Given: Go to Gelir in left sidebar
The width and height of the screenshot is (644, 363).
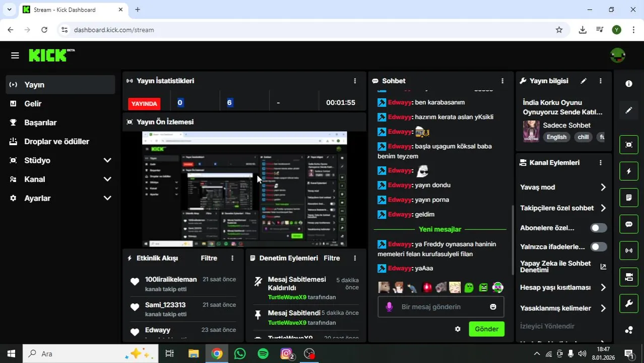Looking at the screenshot, I should [x=60, y=103].
